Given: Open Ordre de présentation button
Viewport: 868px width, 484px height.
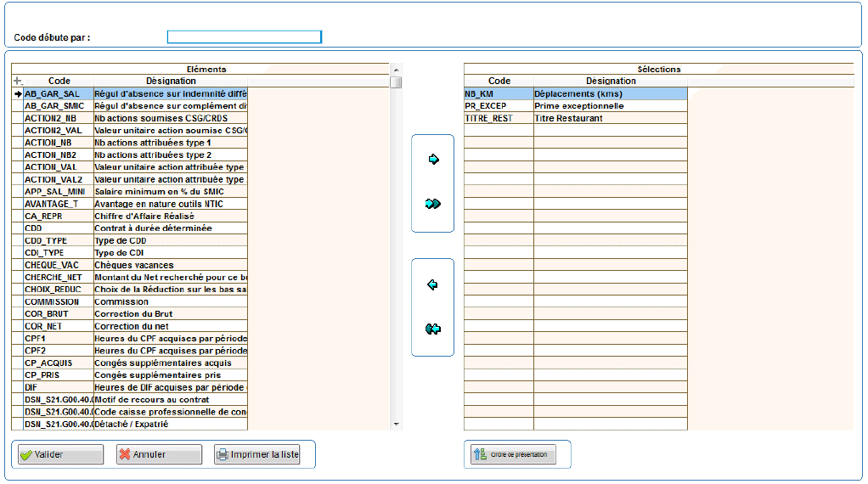Looking at the screenshot, I should click(513, 454).
